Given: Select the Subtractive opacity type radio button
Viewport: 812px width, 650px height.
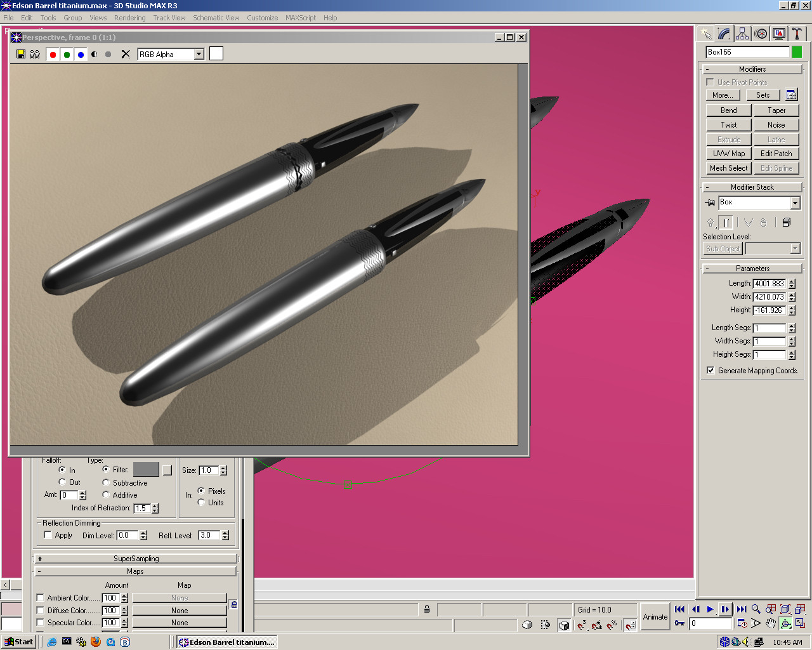Looking at the screenshot, I should (x=106, y=483).
